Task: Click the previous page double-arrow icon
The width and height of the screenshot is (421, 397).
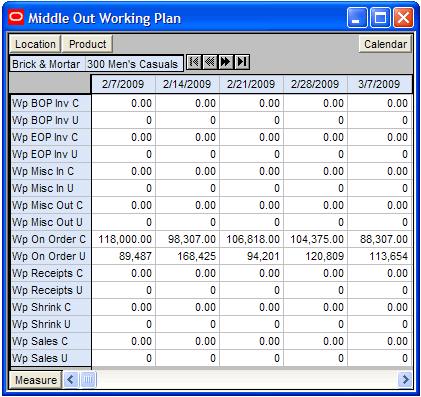Action: point(210,62)
